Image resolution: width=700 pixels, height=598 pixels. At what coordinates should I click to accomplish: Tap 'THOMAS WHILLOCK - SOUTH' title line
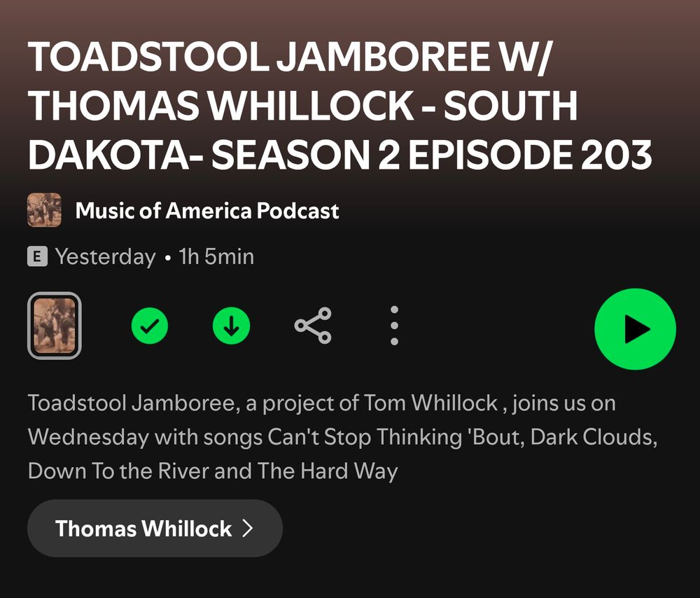(x=302, y=106)
